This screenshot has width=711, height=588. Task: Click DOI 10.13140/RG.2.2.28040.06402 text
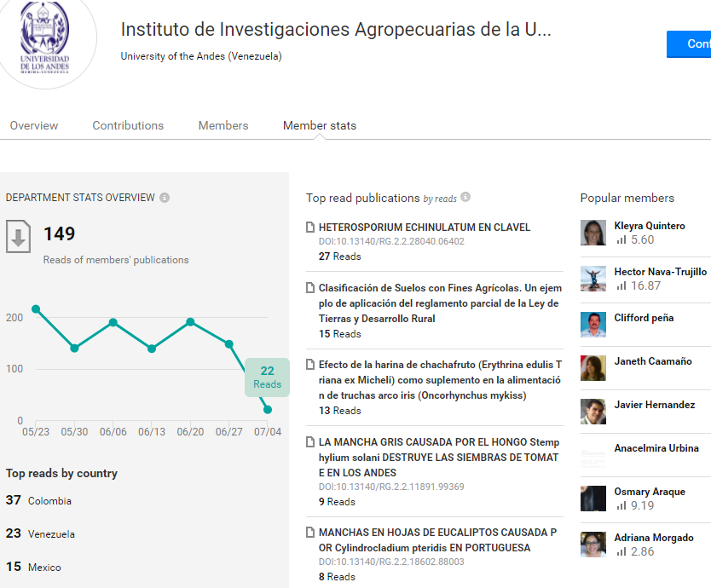(x=391, y=241)
